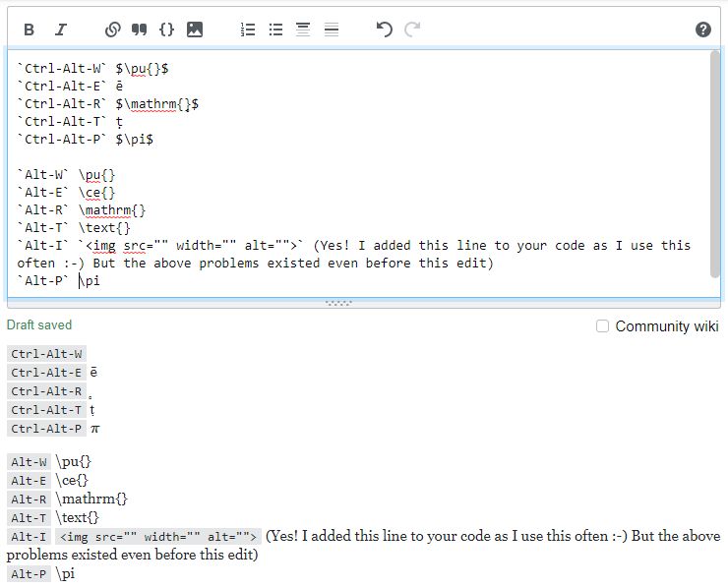This screenshot has height=588, width=728.
Task: Apply italic formatting from toolbar
Action: (x=61, y=29)
